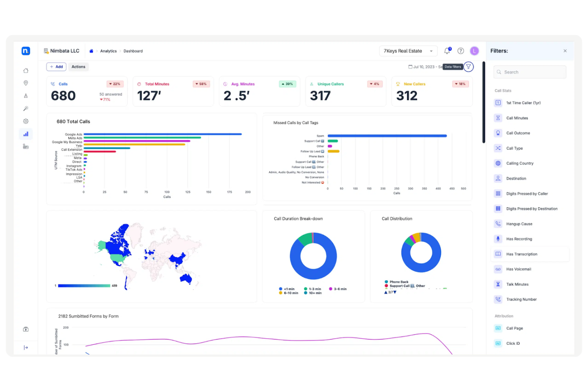Click the filters Search input field
588x392 pixels.
[530, 72]
